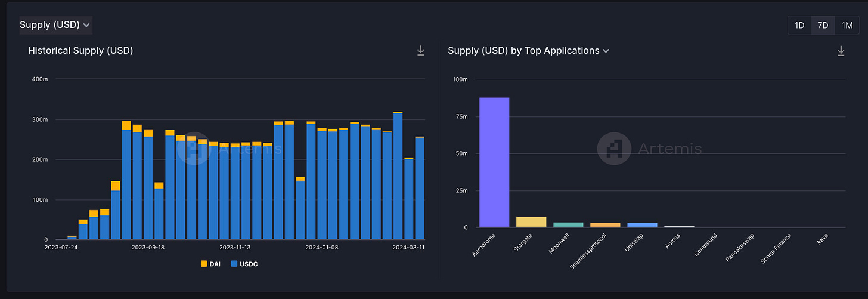
Task: Click the 2023-11-13 date label
Action: tap(235, 247)
